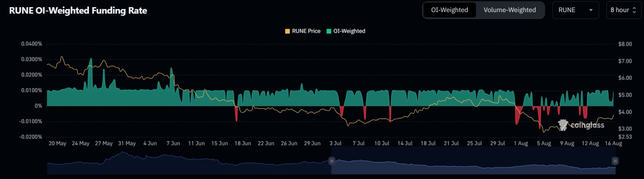Click the 11 Jun date label
Image resolution: width=644 pixels, height=179 pixels.
196,144
